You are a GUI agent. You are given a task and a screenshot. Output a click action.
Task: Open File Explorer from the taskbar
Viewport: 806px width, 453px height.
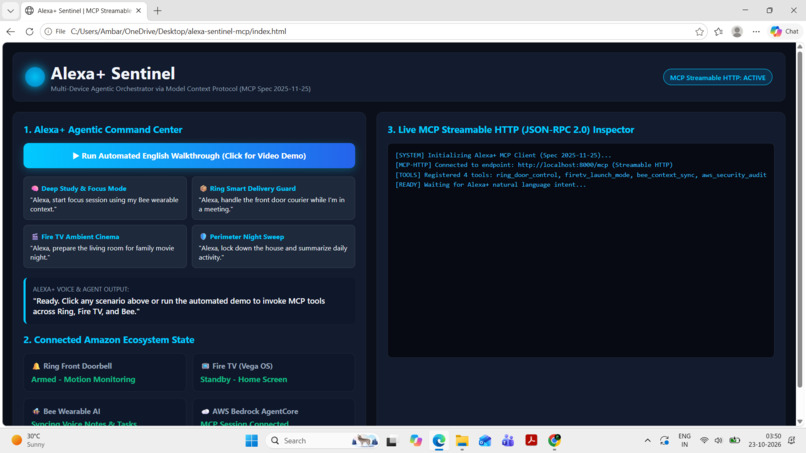click(x=462, y=441)
